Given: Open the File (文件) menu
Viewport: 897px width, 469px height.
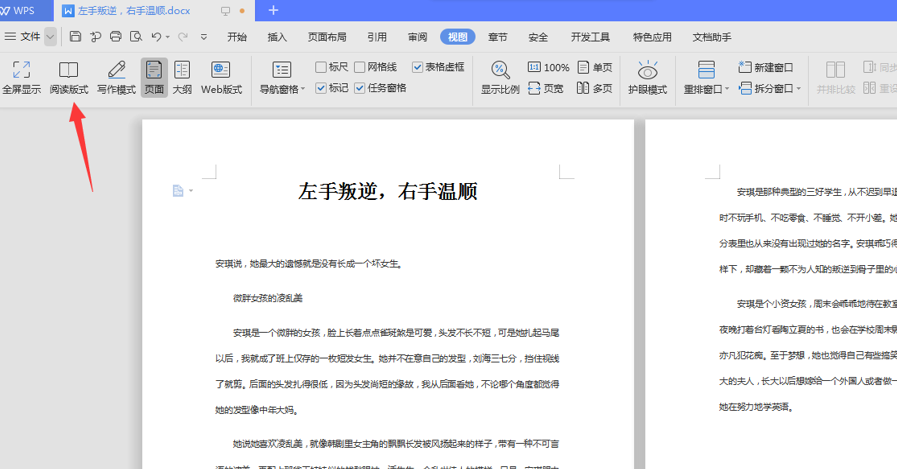Looking at the screenshot, I should (23, 37).
